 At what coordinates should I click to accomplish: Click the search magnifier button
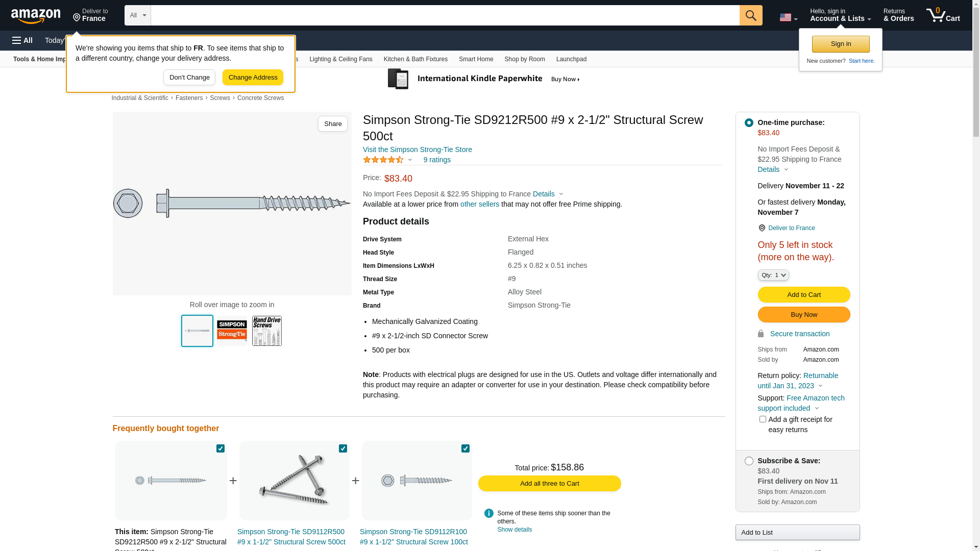750,15
